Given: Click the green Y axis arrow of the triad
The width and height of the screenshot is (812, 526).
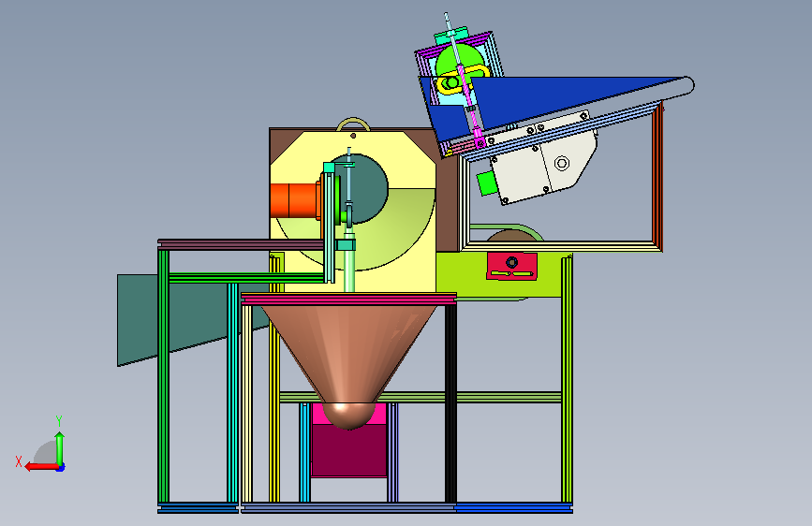Looking at the screenshot, I should click(x=60, y=447).
